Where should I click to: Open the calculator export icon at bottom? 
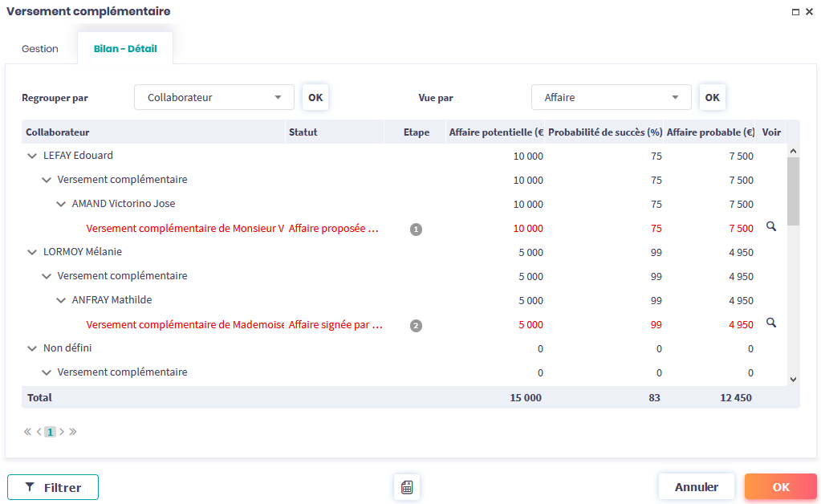click(407, 487)
